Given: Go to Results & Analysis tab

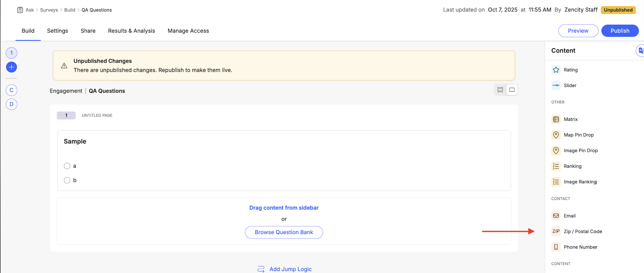Looking at the screenshot, I should pyautogui.click(x=131, y=31).
